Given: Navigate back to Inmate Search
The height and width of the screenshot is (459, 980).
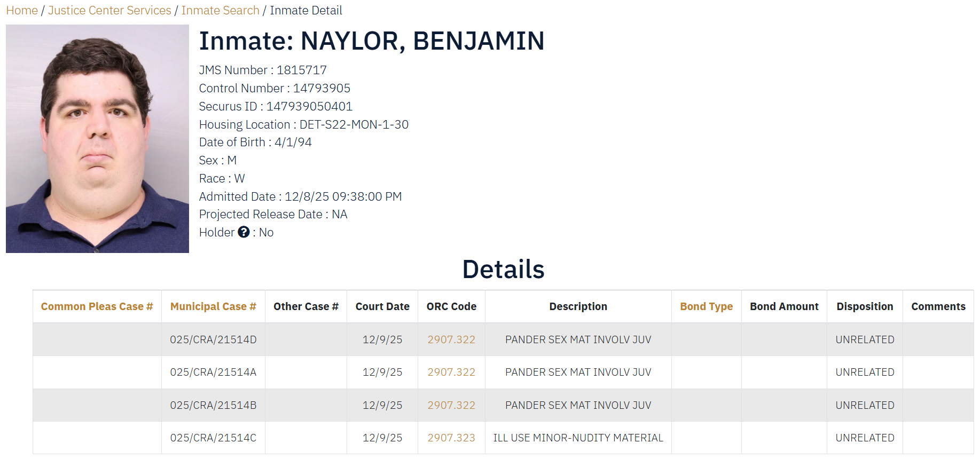Looking at the screenshot, I should point(220,11).
